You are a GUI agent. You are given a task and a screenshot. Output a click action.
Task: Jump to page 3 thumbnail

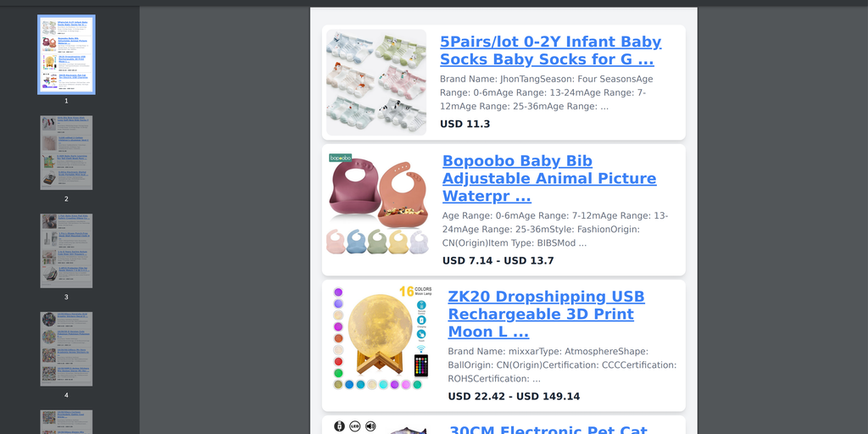coord(66,251)
